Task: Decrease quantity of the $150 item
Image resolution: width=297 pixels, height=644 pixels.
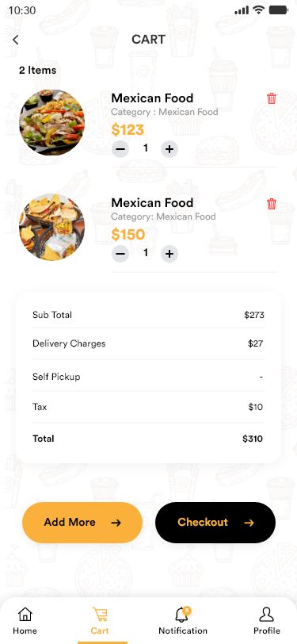Action: click(120, 254)
